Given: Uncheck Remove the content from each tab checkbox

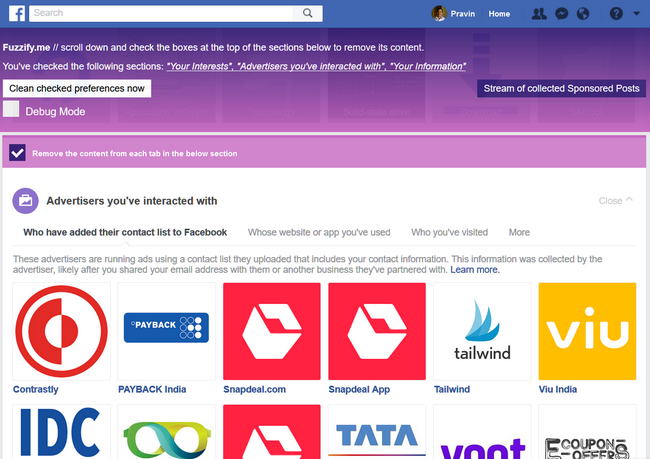Looking at the screenshot, I should tap(17, 153).
